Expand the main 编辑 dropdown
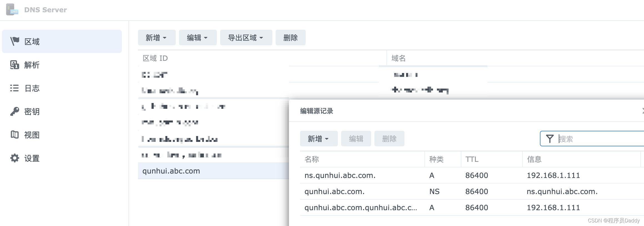Viewport: 644px width, 226px height. point(198,37)
